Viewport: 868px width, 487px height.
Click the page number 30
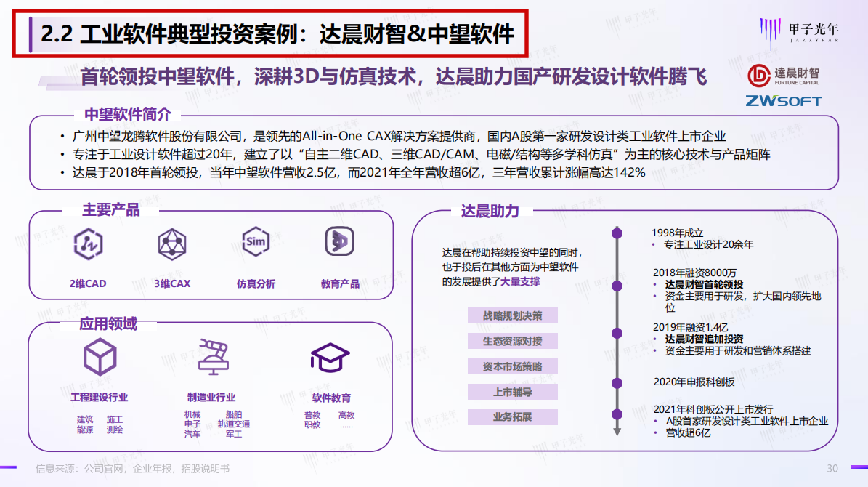tap(832, 468)
